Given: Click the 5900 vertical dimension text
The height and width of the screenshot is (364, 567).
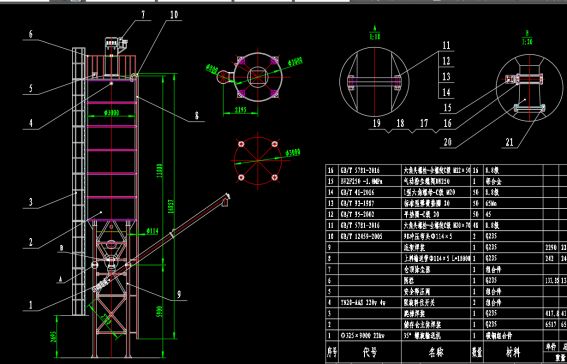Looking at the screenshot, I should click(x=160, y=311).
